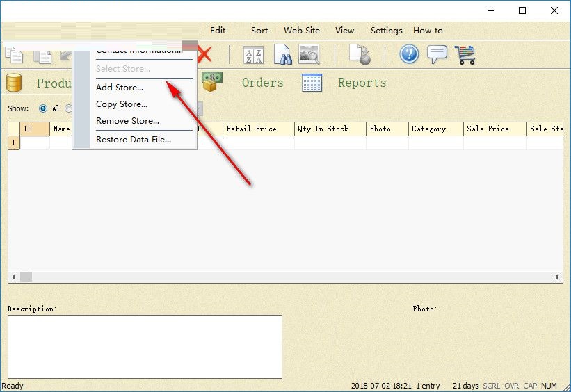The width and height of the screenshot is (571, 392).
Task: Minimize the application window
Action: (491, 10)
